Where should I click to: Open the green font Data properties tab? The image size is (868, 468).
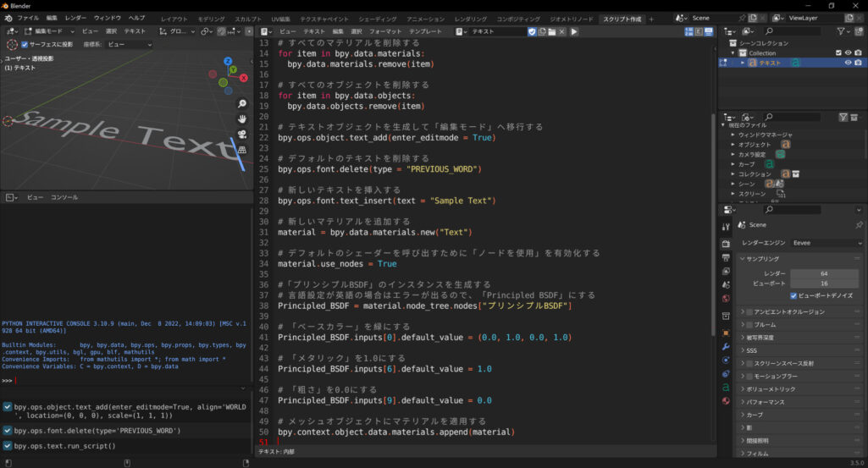coord(726,388)
